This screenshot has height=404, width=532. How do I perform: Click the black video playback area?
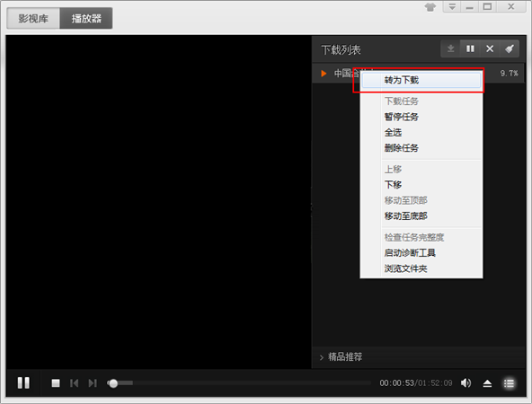(158, 202)
